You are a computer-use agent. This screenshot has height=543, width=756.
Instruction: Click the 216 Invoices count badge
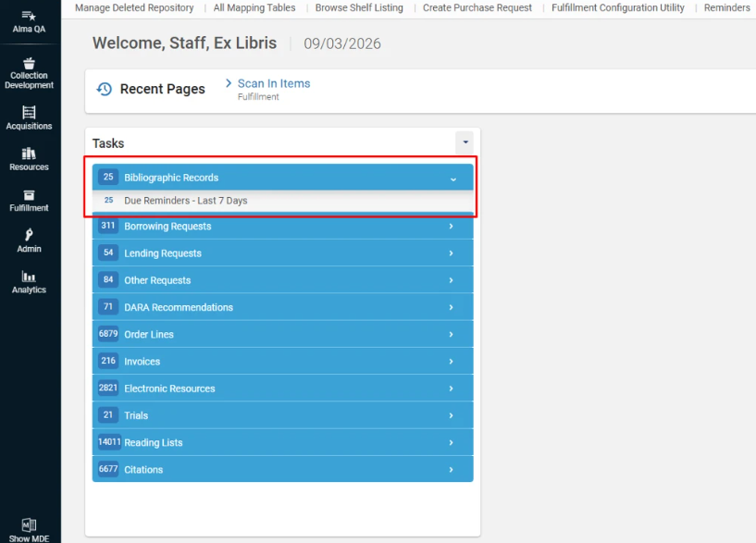[x=108, y=361]
